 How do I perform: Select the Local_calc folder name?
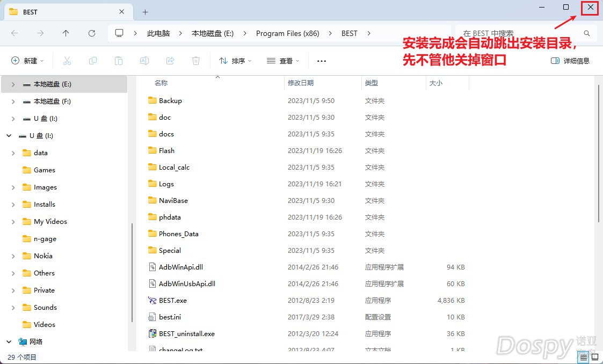[x=174, y=167]
